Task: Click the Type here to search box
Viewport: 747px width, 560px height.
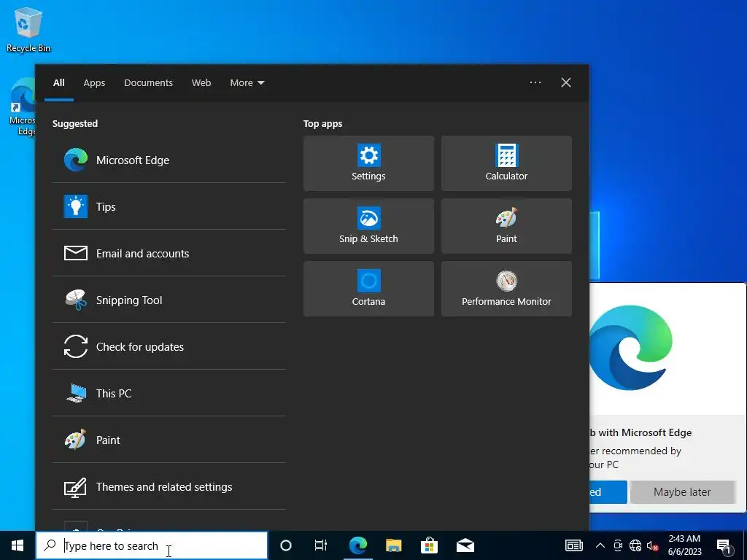Action: (x=152, y=545)
